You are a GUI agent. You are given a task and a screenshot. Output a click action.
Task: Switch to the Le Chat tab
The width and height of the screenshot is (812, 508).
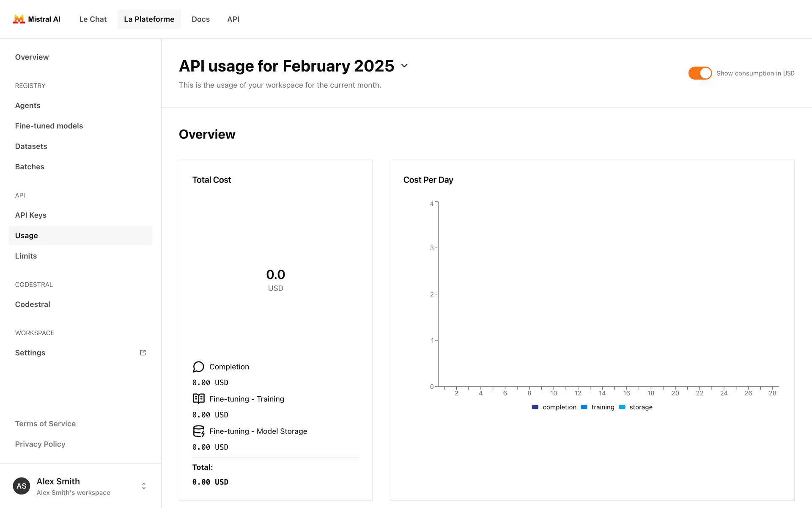(x=93, y=19)
